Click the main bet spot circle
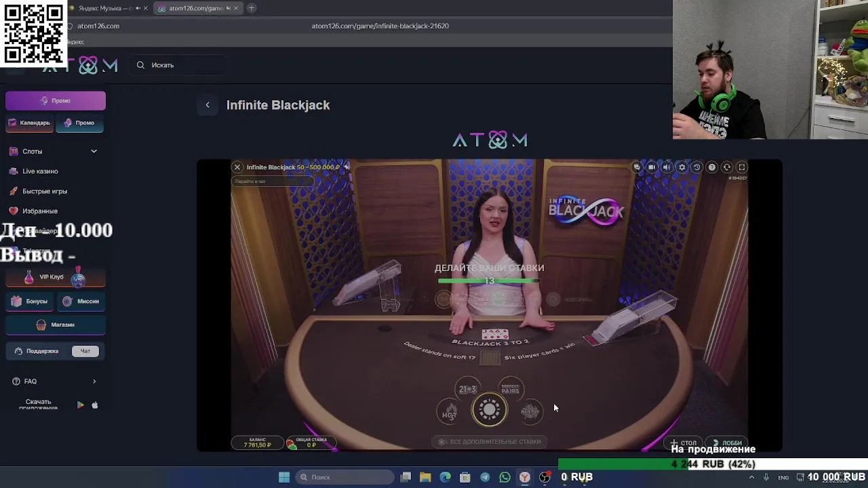This screenshot has height=488, width=868. tap(489, 410)
